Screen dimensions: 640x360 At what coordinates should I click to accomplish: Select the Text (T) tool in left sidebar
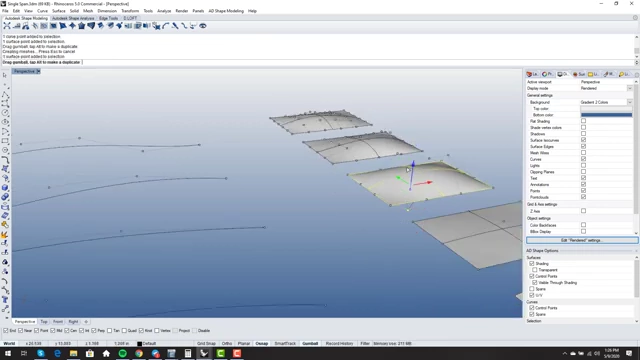[x=5, y=300]
